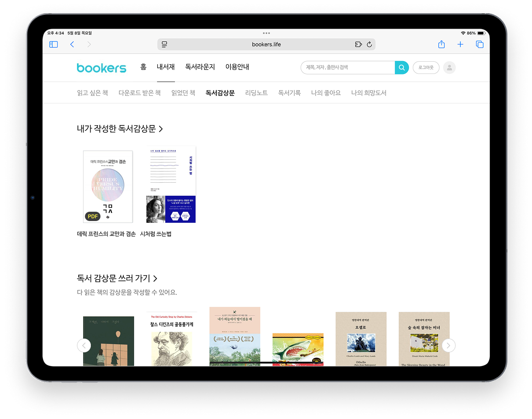Open the user profile avatar icon
Image resolution: width=532 pixels, height=419 pixels.
(449, 67)
